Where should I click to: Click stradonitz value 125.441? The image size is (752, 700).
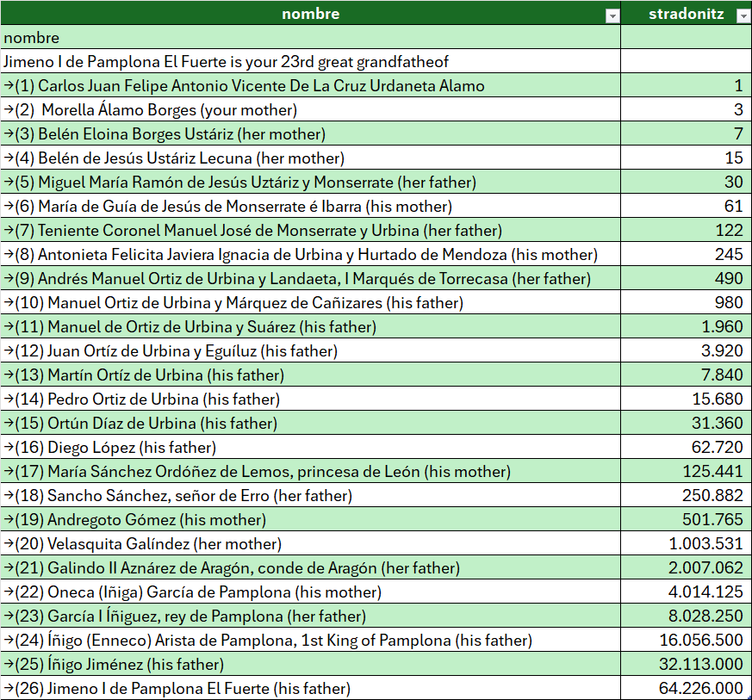687,471
